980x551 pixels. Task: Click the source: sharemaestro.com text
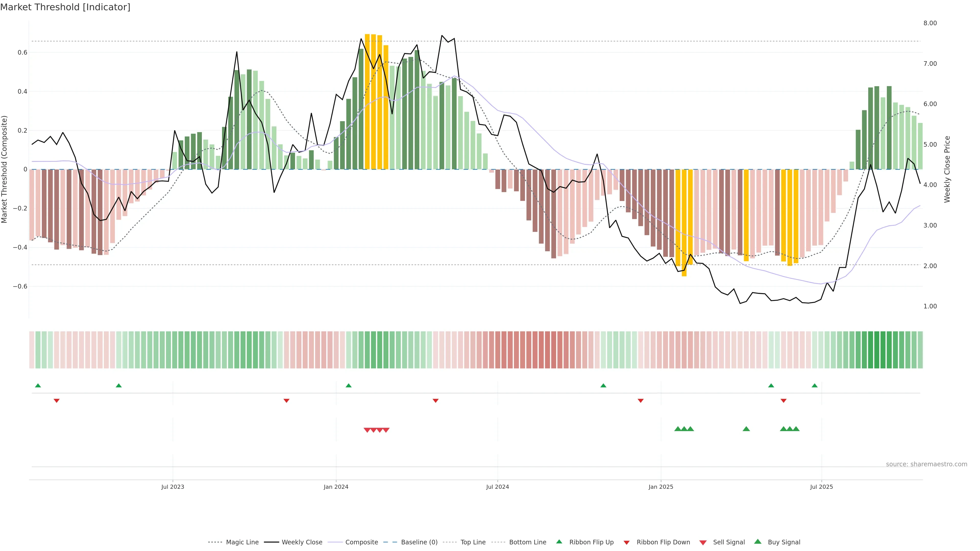(x=926, y=464)
